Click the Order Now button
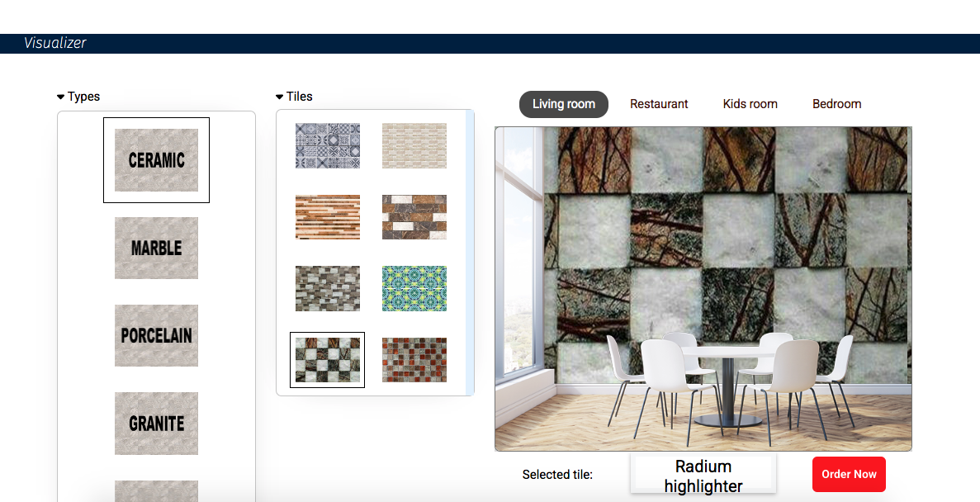This screenshot has height=502, width=980. [849, 474]
